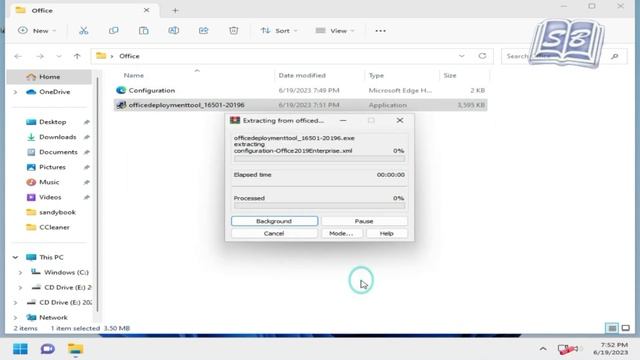Viewport: 640px width, 360px height.
Task: Refresh the Office folder
Action: (x=482, y=56)
